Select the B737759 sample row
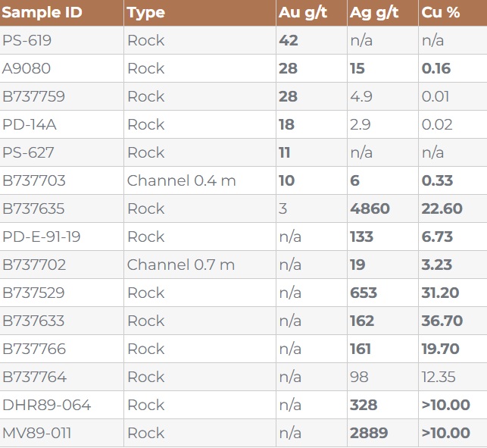 pyautogui.click(x=33, y=97)
